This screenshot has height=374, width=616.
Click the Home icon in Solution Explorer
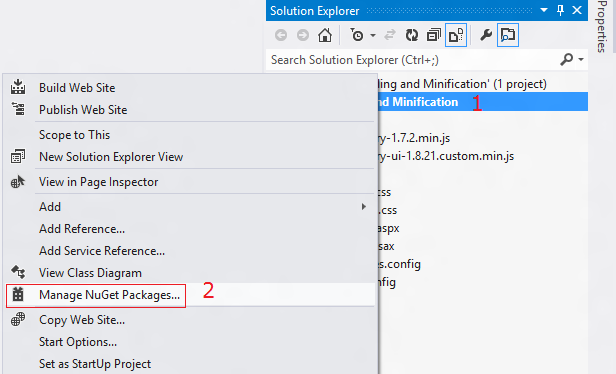(325, 35)
